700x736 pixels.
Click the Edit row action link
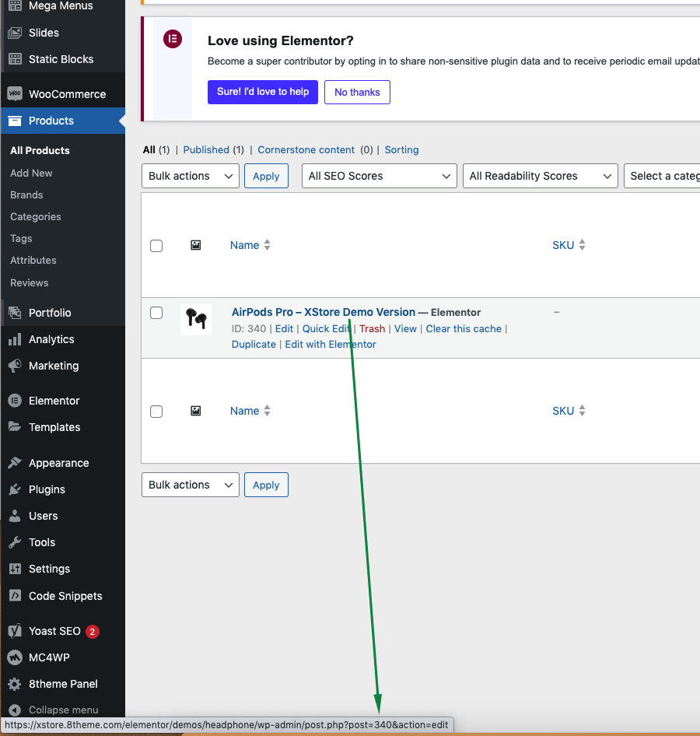(x=284, y=328)
